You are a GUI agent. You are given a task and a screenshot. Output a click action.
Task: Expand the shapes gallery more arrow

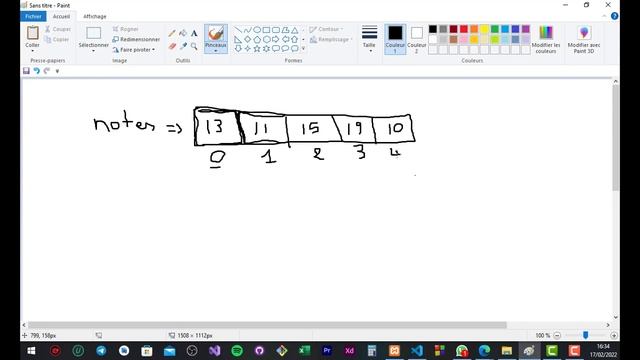pyautogui.click(x=303, y=49)
